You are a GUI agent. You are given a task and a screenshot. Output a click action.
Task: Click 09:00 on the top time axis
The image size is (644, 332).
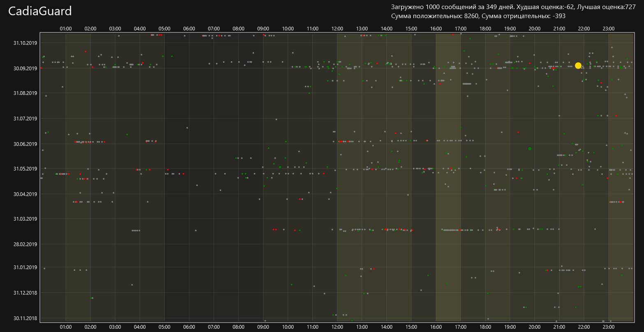click(x=263, y=29)
